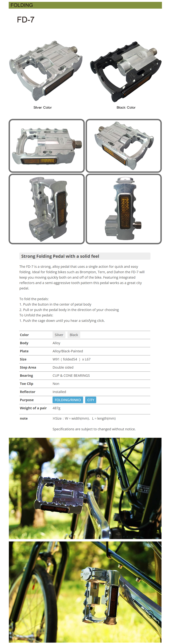
Task: Open folded pedal thumbnail with front-facing reflector
Action: [124, 209]
